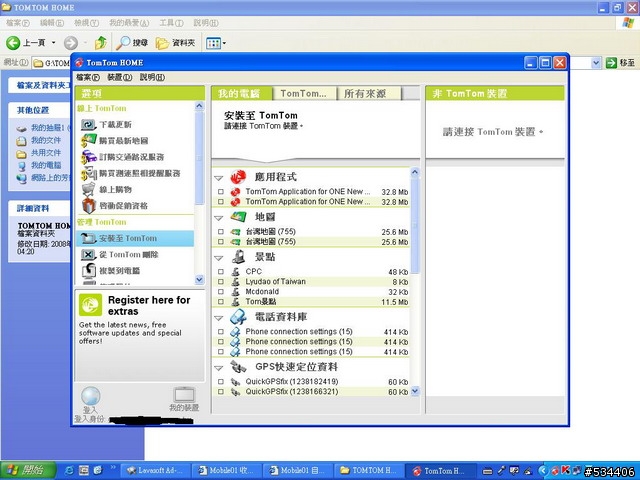This screenshot has width=640, height=480.
Task: Check QuickGPSfix (1238182419) checkbox
Action: point(221,382)
